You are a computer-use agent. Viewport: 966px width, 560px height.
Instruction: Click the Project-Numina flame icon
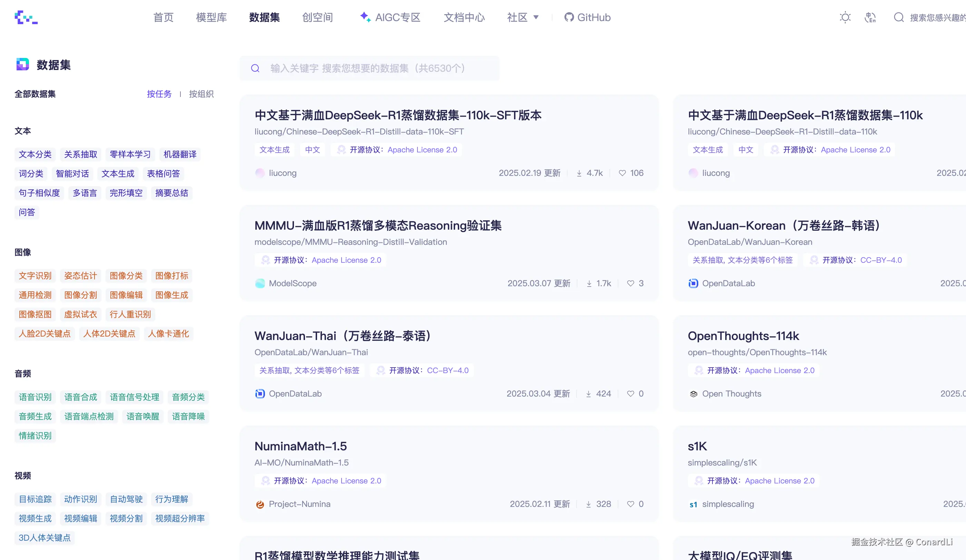pos(260,504)
